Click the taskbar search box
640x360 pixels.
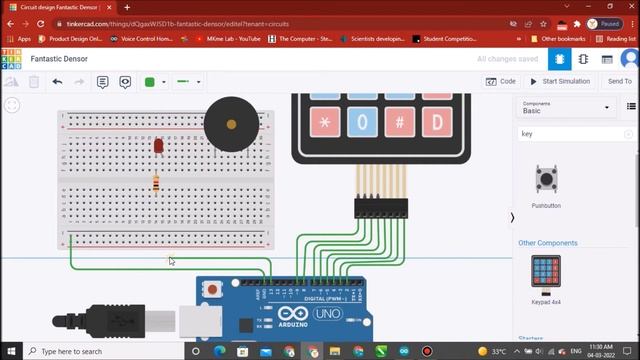click(x=104, y=351)
